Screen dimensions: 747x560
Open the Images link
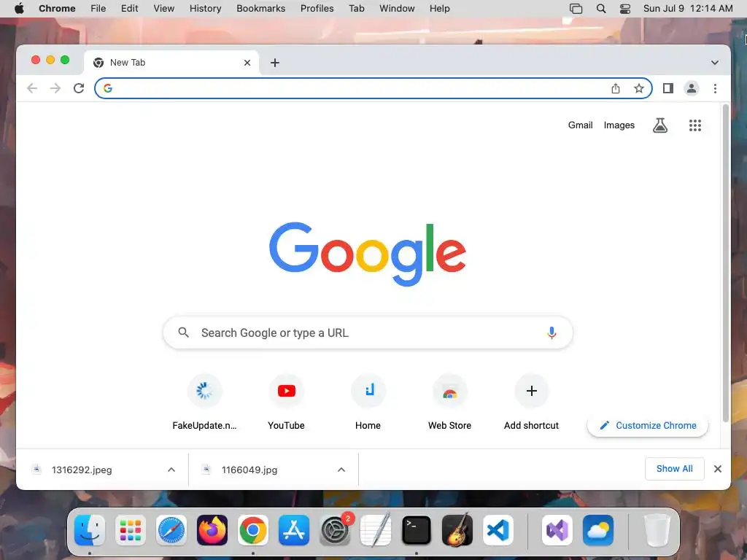619,125
